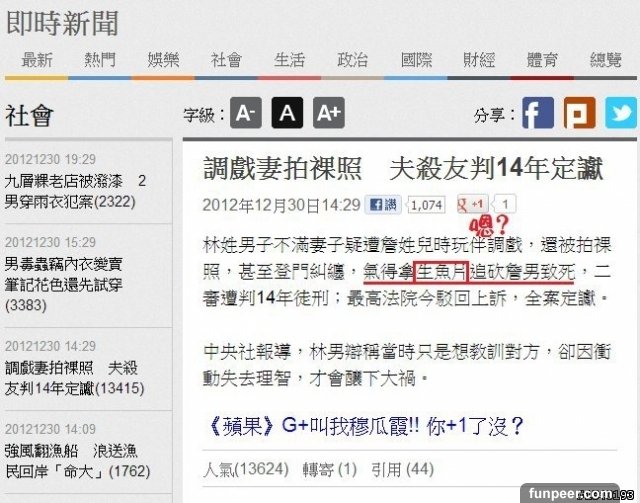The height and width of the screenshot is (503, 640).
Task: Open the 體育 section tab
Action: click(x=542, y=60)
